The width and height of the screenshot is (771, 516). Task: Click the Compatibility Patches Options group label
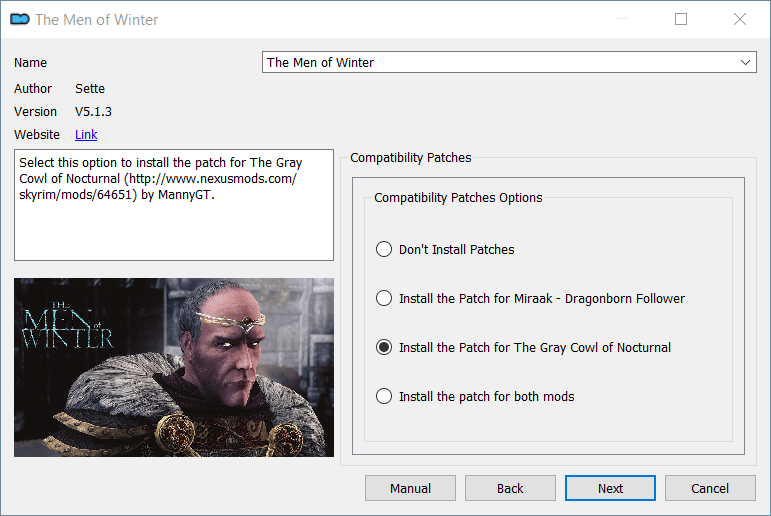click(458, 198)
